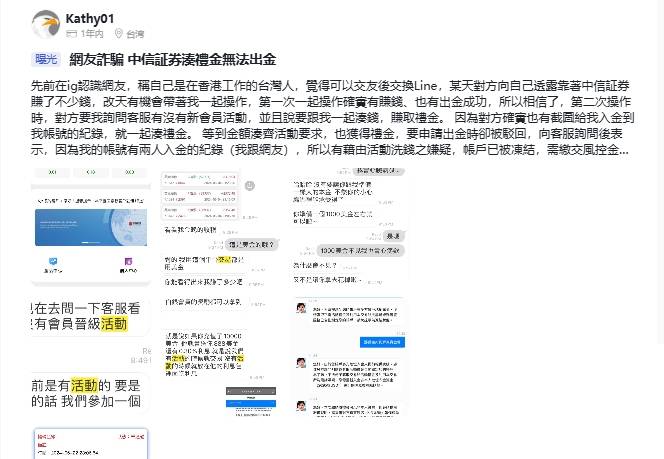Select the 1年內 time label
664x459 pixels.
(x=92, y=34)
